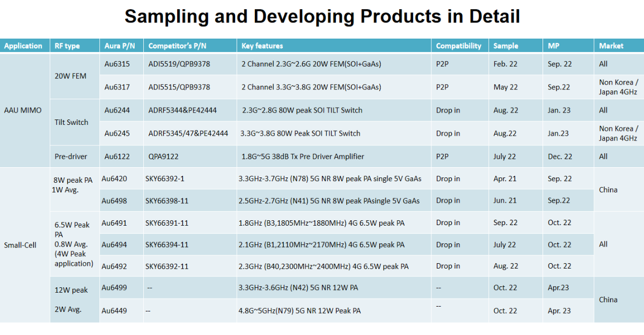Click the 20W FEM RF type cell
Viewport: 644px width, 335px height.
71,76
